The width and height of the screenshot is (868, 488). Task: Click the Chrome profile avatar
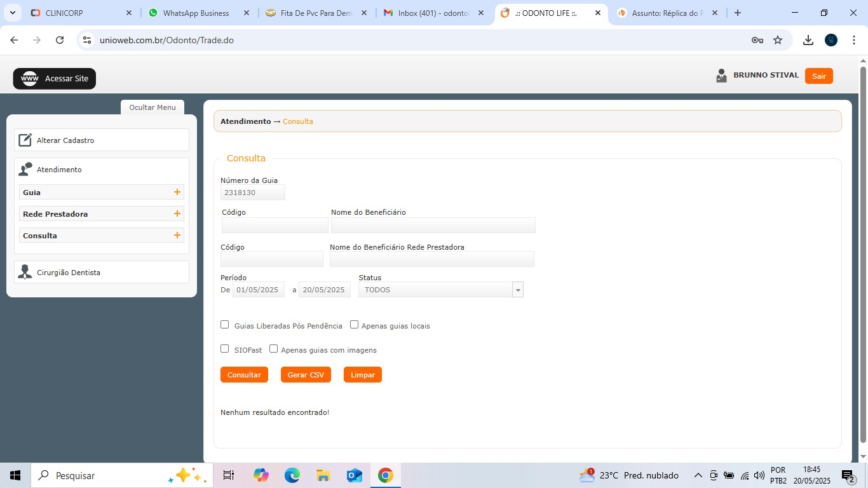831,40
